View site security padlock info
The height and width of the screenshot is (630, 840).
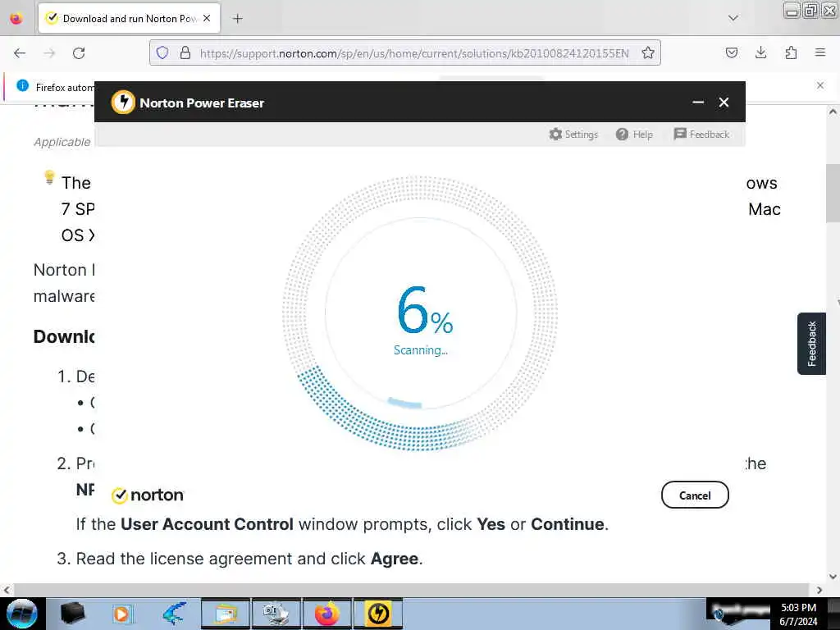[185, 52]
